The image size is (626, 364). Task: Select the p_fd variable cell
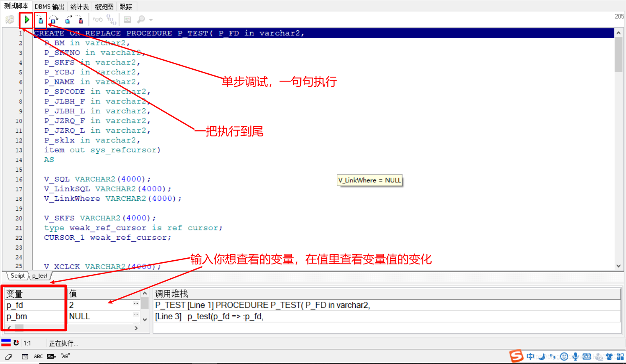(x=34, y=305)
